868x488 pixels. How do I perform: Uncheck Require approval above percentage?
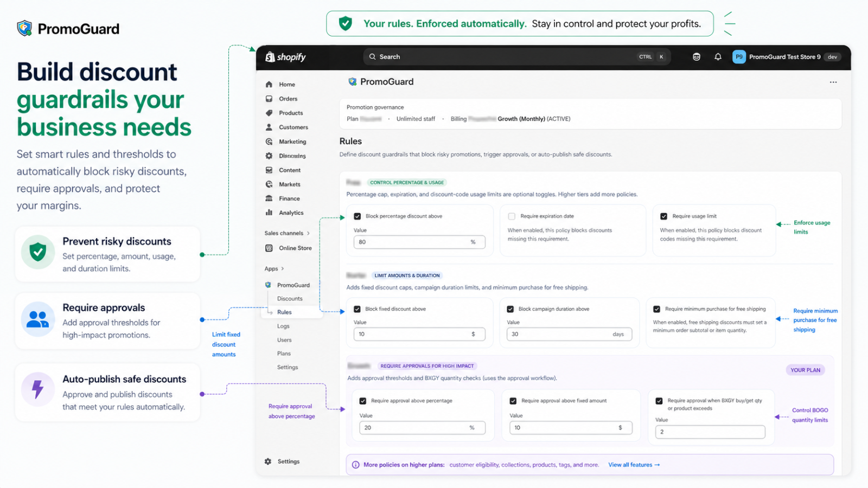click(x=363, y=401)
